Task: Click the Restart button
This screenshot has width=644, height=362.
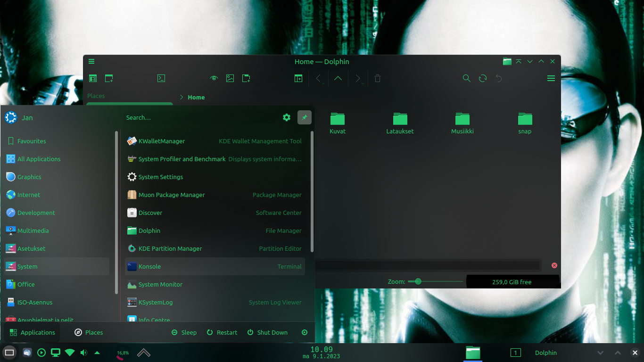Action: [222, 332]
